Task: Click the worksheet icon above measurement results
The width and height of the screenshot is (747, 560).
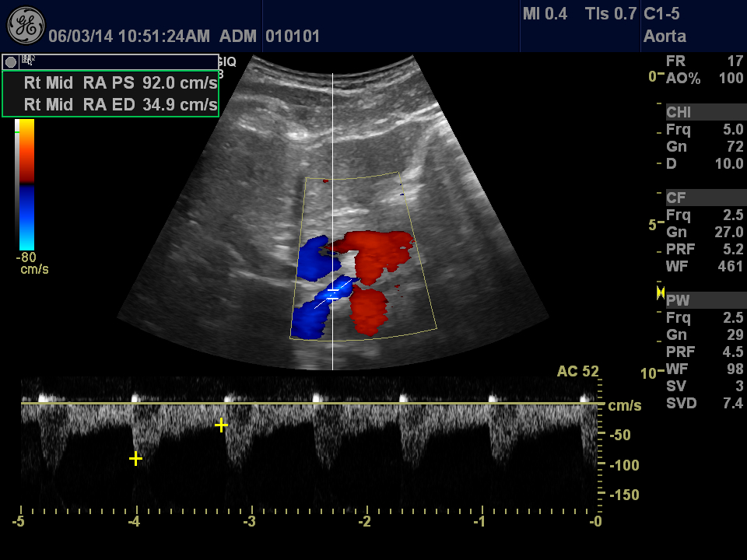Action: [x=29, y=61]
